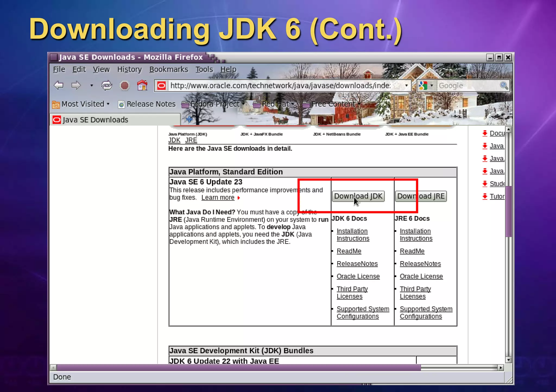This screenshot has width=556, height=392.
Task: Expand the Free Content bookmark folder
Action: 331,104
